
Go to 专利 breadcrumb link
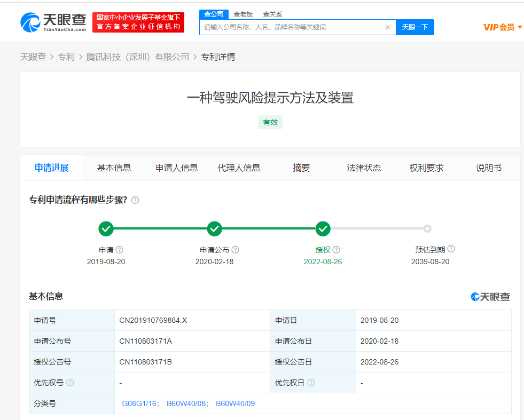[66, 57]
